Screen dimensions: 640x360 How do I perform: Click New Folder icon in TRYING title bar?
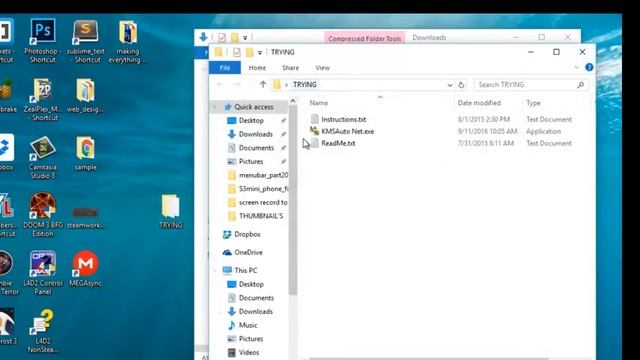249,52
